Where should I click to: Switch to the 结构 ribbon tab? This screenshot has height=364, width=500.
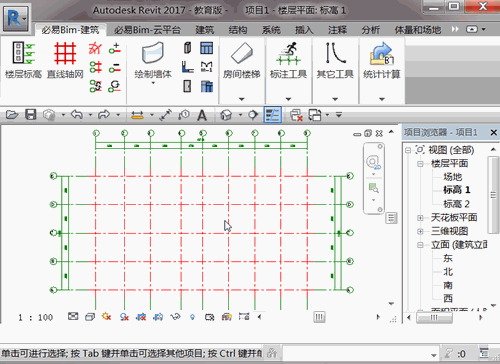[x=238, y=30]
